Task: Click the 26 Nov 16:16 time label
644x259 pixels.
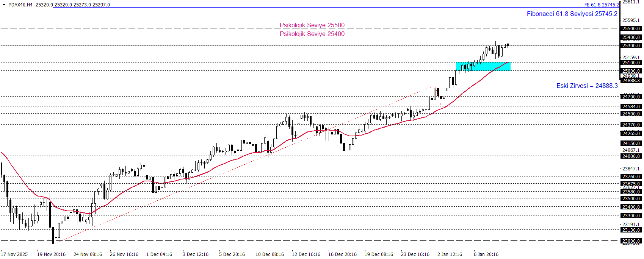Action: (124, 254)
